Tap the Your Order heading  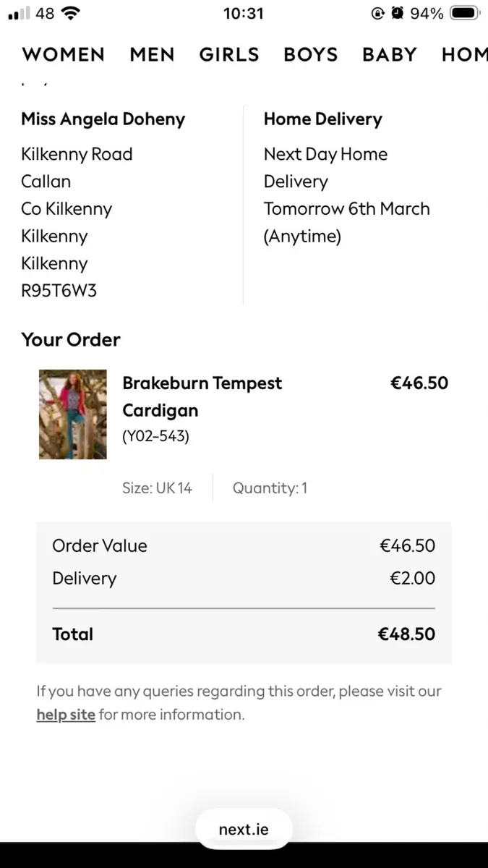[71, 339]
